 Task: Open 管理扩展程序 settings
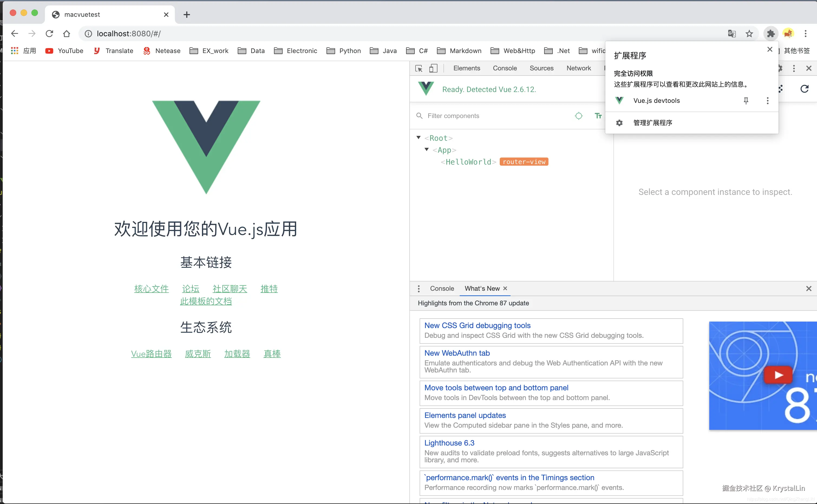click(x=652, y=122)
